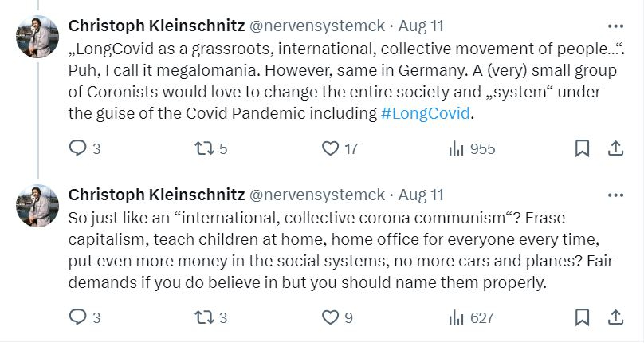Open more options on second tweet
Image resolution: width=644 pixels, height=343 pixels.
[x=615, y=195]
